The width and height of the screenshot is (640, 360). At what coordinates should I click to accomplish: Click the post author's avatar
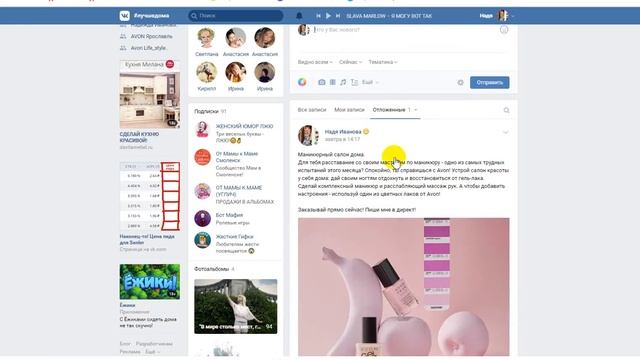click(x=308, y=136)
